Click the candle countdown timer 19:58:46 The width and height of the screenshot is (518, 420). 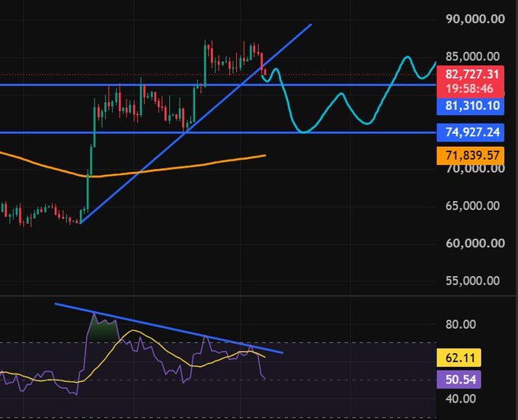[469, 88]
